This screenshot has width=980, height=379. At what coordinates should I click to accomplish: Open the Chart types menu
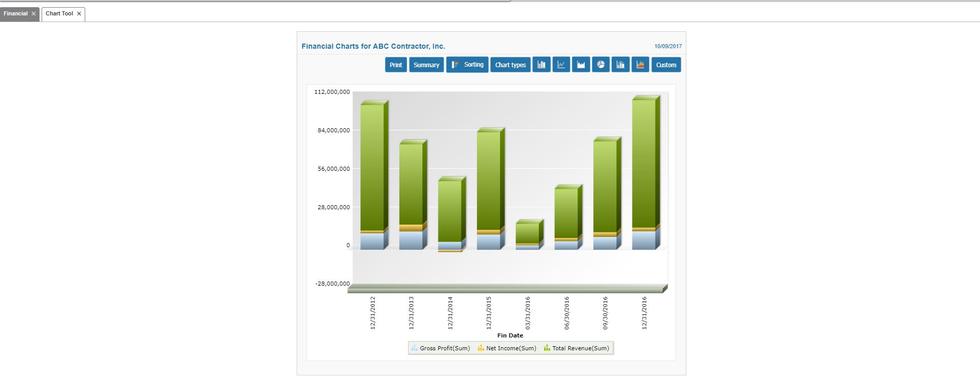coord(510,65)
